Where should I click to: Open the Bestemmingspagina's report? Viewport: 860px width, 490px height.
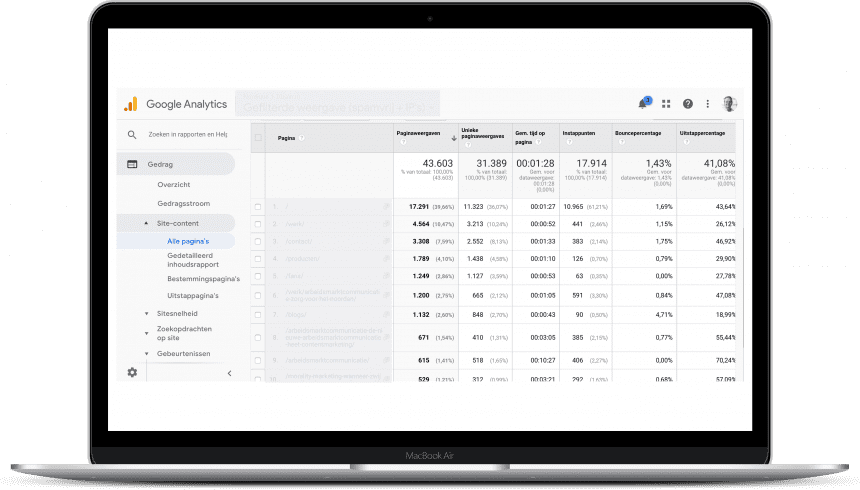[203, 279]
